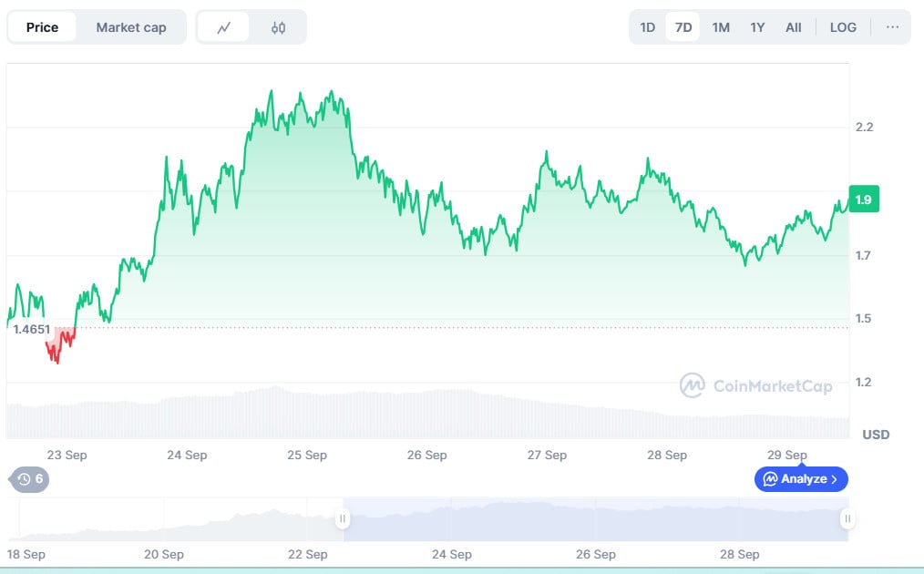Switch to line chart view icon
Viewport: 924px width, 574px height.
(x=223, y=27)
